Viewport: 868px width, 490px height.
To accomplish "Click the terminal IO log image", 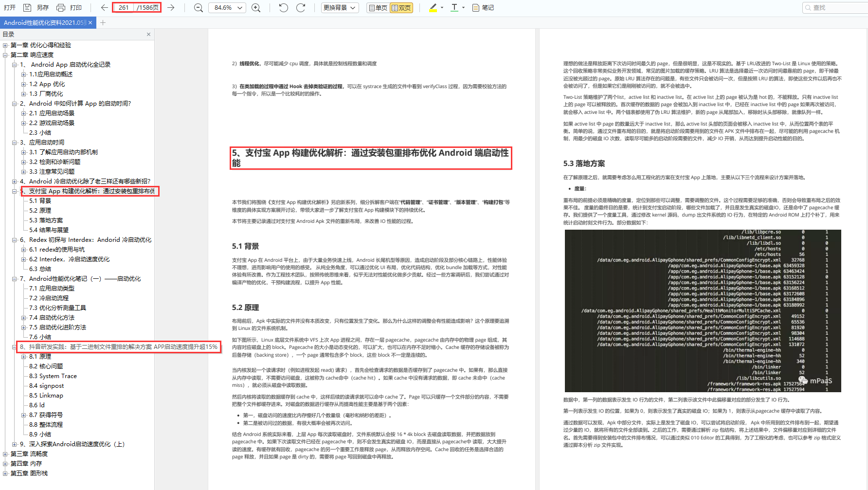I will tap(703, 310).
